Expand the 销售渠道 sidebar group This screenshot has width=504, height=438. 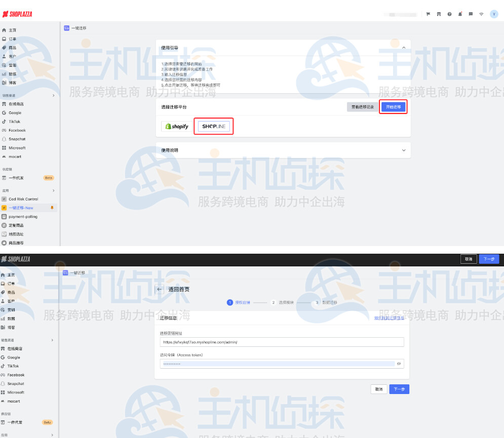[52, 95]
